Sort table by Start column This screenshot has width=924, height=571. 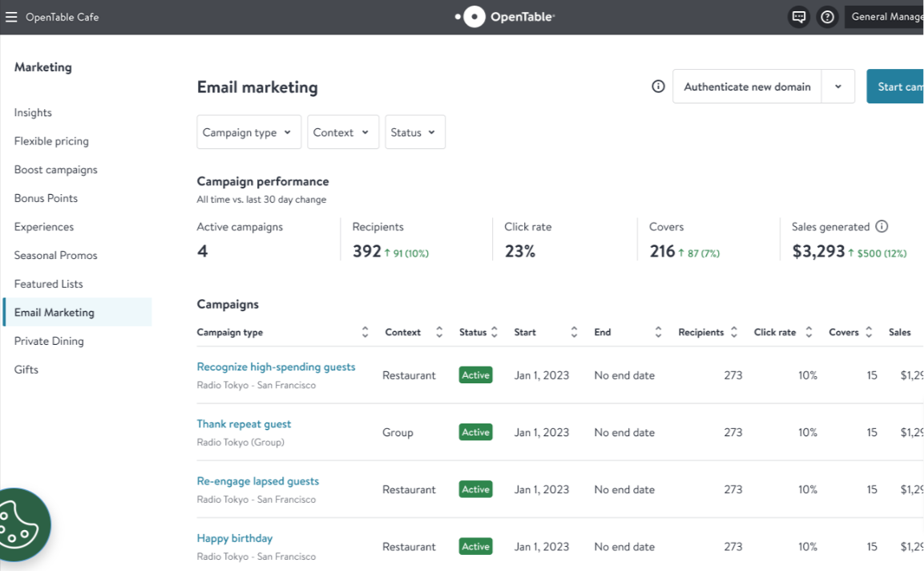574,332
